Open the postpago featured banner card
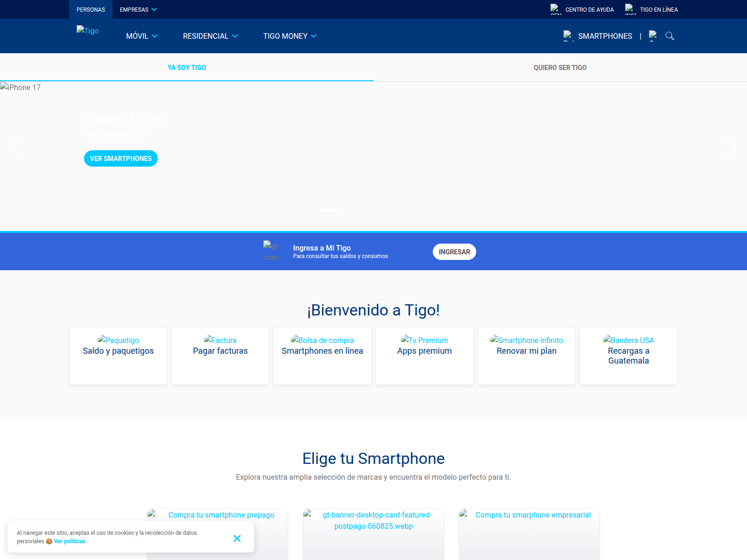Image resolution: width=747 pixels, height=560 pixels. (x=373, y=534)
